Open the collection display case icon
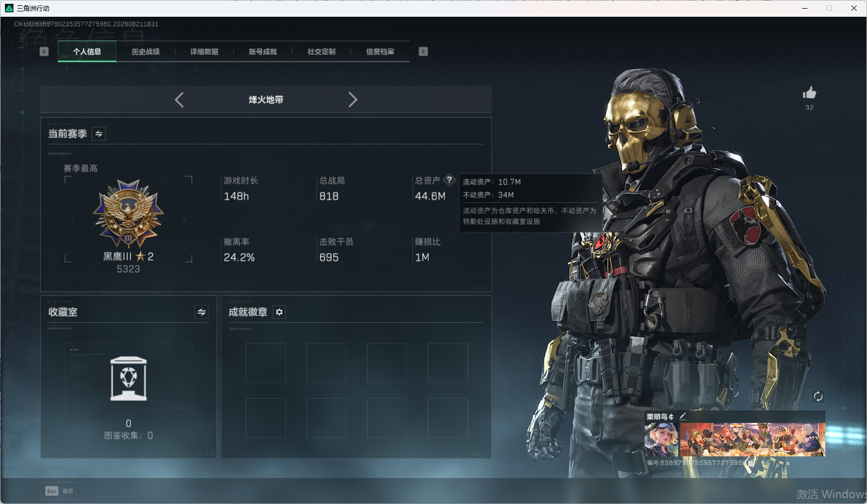 128,379
